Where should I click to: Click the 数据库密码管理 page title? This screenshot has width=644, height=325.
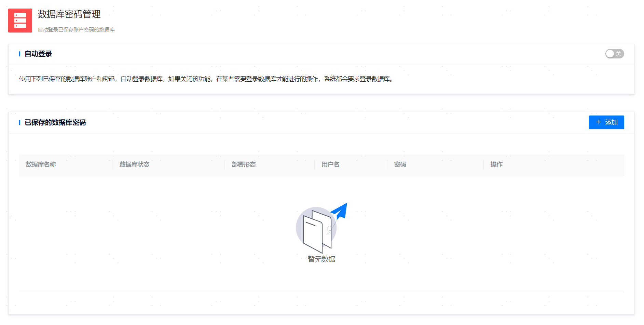click(x=69, y=14)
